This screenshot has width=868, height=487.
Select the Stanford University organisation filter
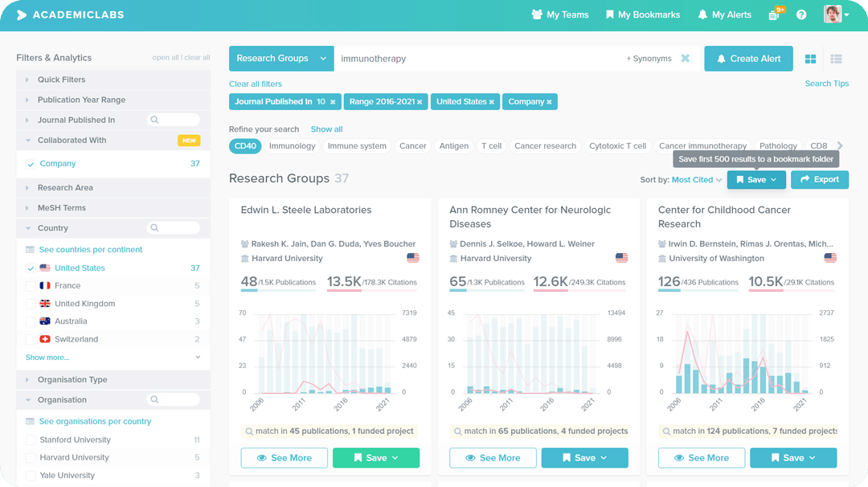click(32, 440)
